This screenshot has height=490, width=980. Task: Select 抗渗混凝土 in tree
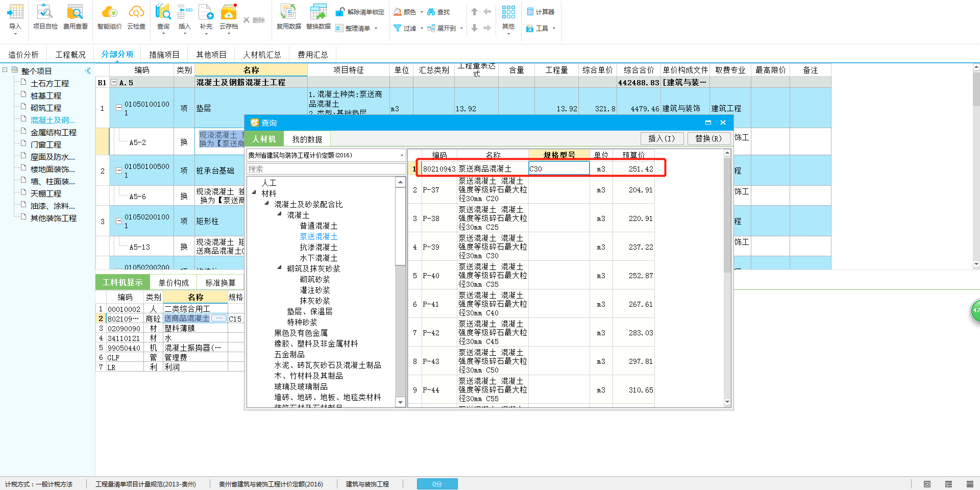tap(318, 247)
